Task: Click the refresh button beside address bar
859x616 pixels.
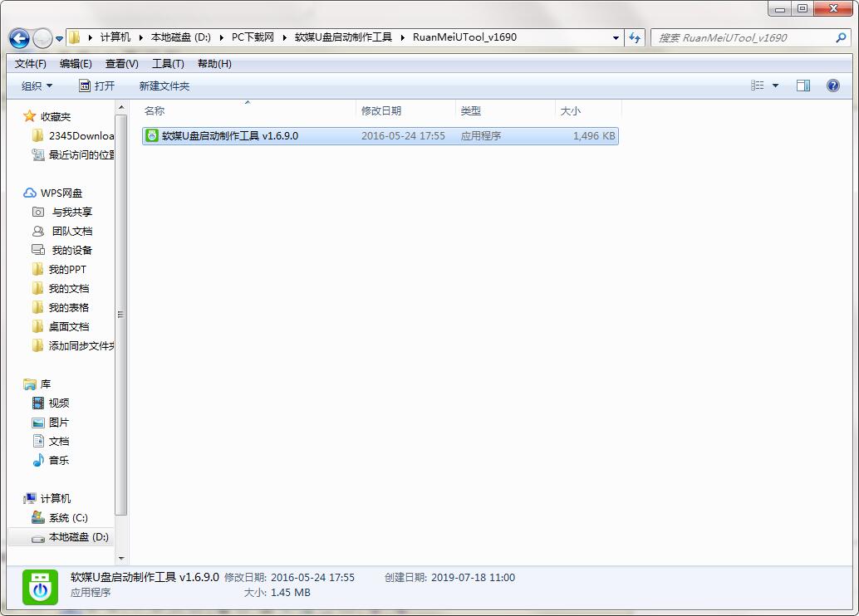Action: pyautogui.click(x=635, y=38)
